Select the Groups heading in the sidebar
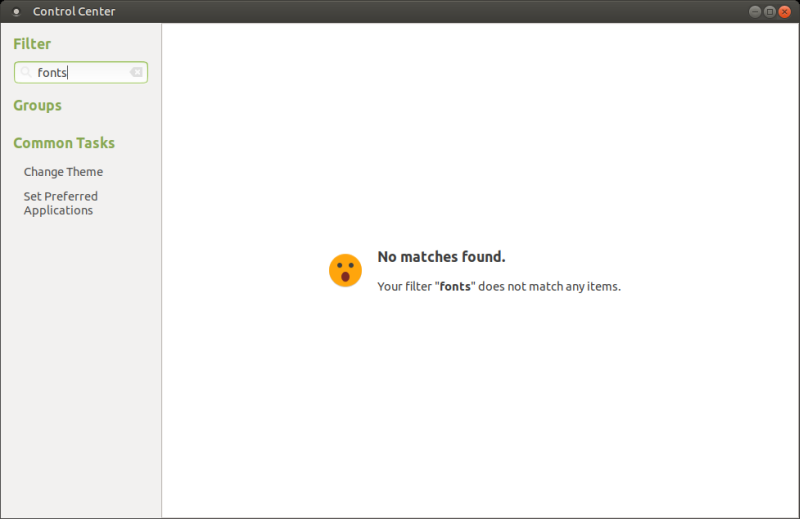Screen dimensions: 800x519 pos(37,106)
